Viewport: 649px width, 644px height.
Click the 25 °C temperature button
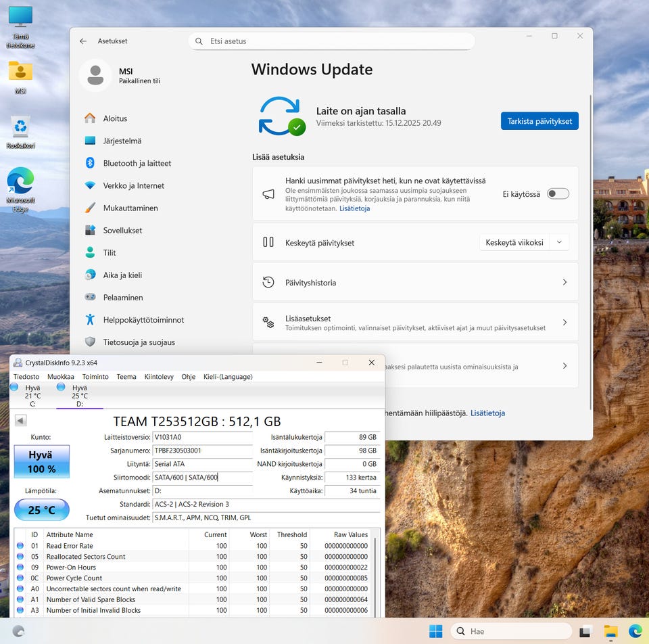(42, 510)
